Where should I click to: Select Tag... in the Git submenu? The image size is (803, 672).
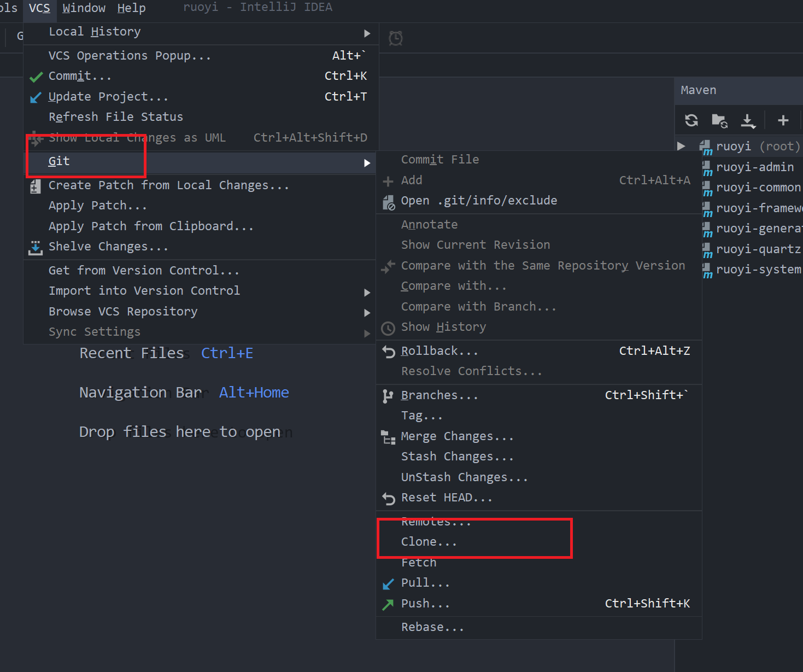tap(539, 416)
